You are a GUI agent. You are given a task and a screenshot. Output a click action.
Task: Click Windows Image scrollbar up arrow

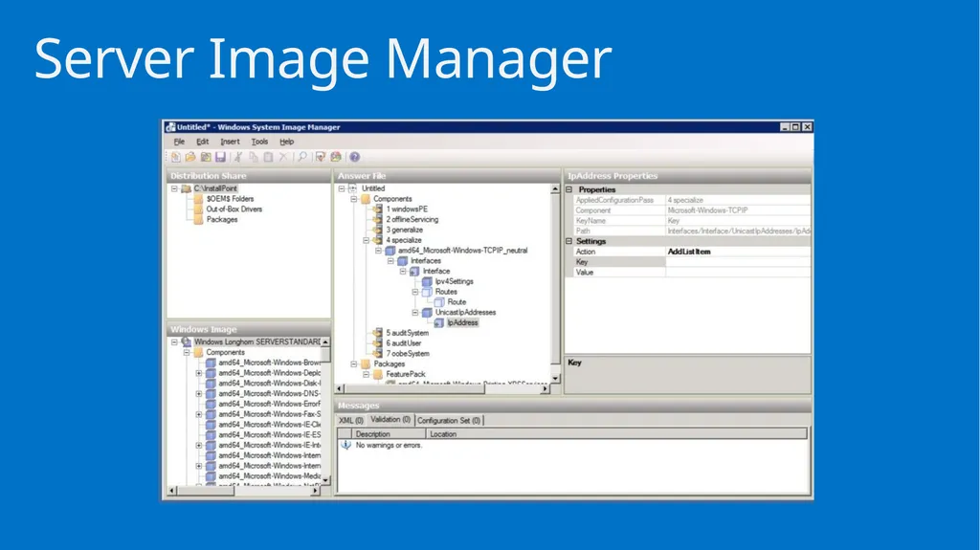click(x=325, y=341)
